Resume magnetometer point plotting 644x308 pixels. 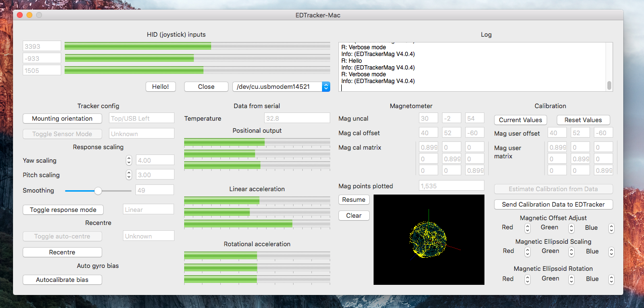tap(354, 199)
